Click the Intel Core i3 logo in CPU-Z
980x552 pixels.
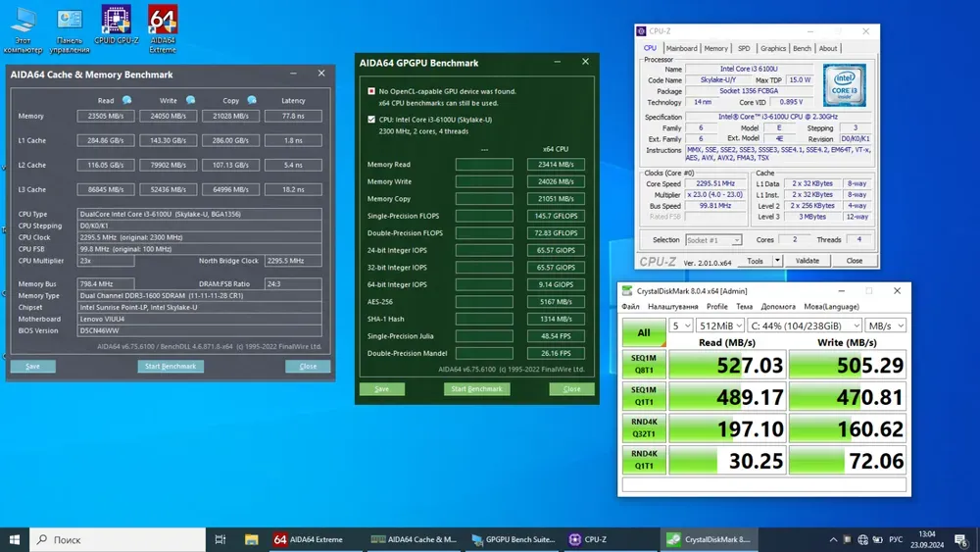point(843,85)
